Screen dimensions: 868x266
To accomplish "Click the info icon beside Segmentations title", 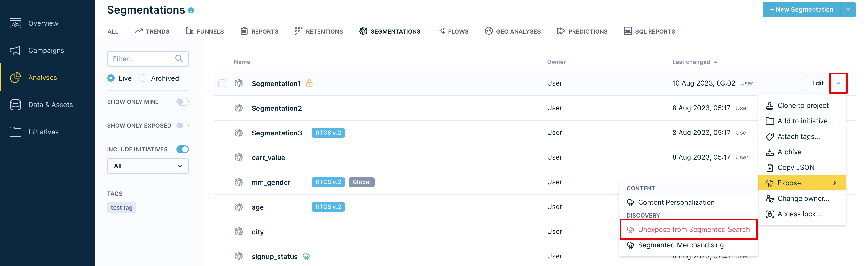I will [x=191, y=10].
